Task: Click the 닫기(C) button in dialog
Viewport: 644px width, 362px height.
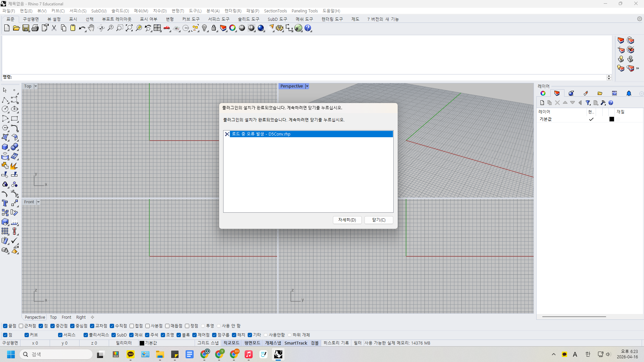Action: 379,220
